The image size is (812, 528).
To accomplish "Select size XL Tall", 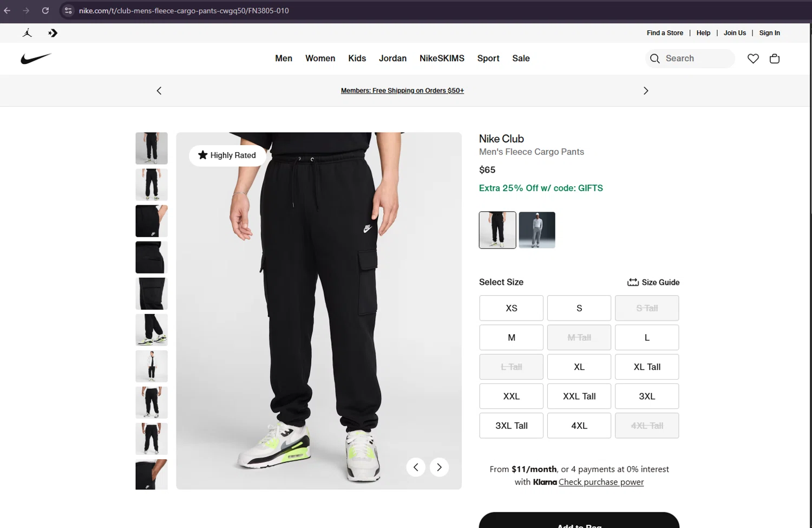I will (x=647, y=367).
